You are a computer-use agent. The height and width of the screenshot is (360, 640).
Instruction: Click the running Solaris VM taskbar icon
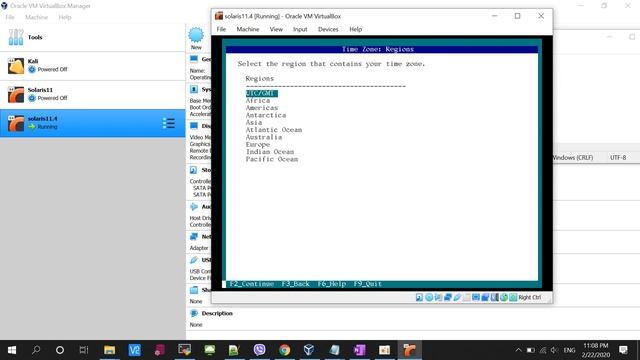click(409, 350)
